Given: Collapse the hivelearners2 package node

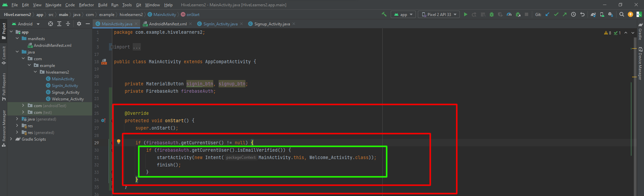Looking at the screenshot, I should coord(36,72).
